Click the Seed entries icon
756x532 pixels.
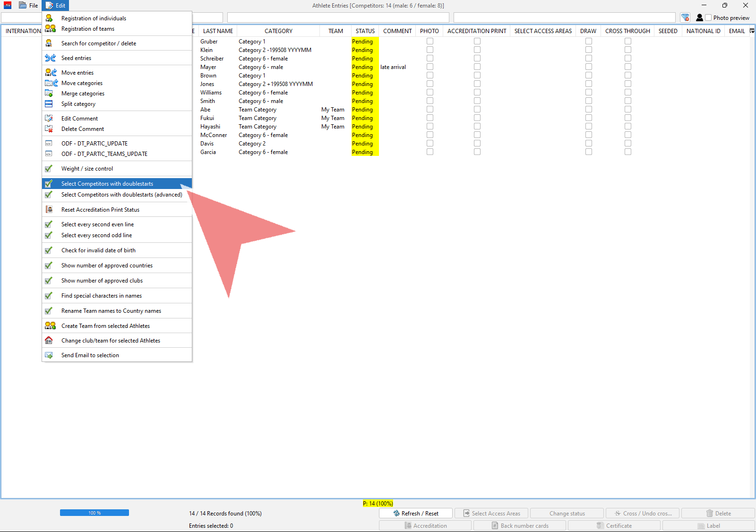pos(50,58)
